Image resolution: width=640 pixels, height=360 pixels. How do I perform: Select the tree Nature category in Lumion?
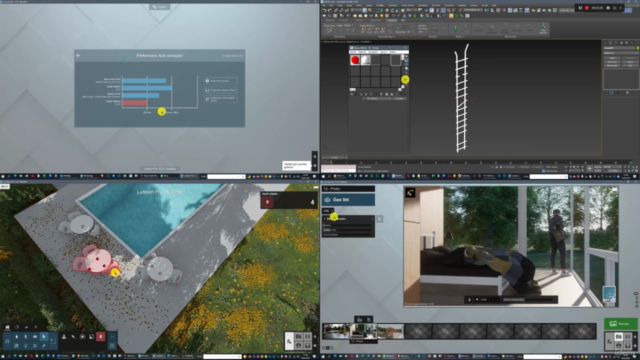point(17,337)
